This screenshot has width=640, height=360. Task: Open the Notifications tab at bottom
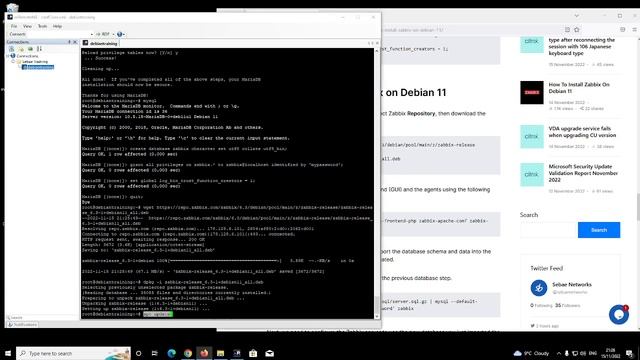[x=23, y=324]
